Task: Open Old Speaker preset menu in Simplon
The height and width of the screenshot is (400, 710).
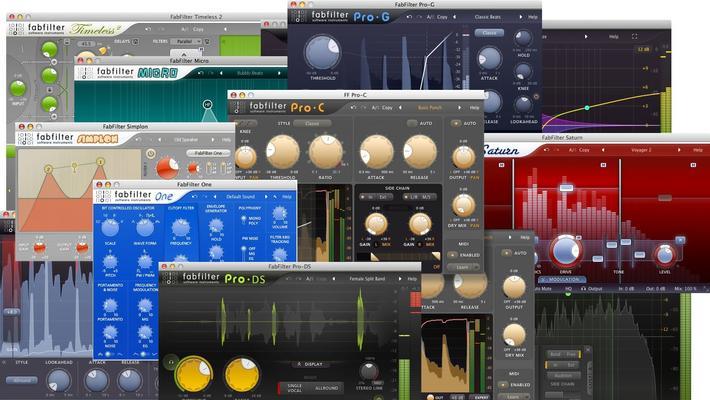Action: [186, 140]
